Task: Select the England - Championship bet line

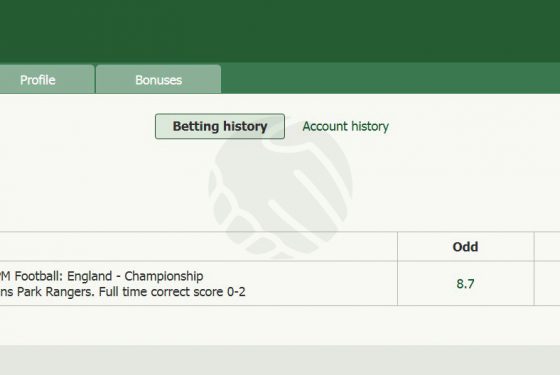Action: coord(101,276)
